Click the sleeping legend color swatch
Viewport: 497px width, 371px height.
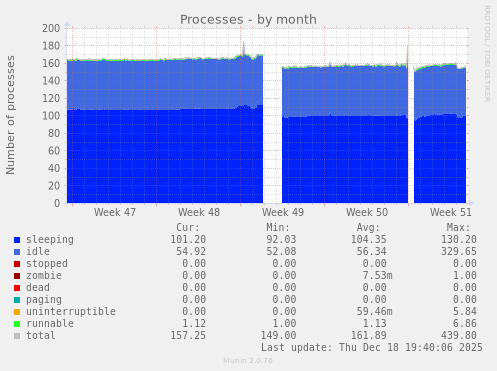pyautogui.click(x=17, y=240)
